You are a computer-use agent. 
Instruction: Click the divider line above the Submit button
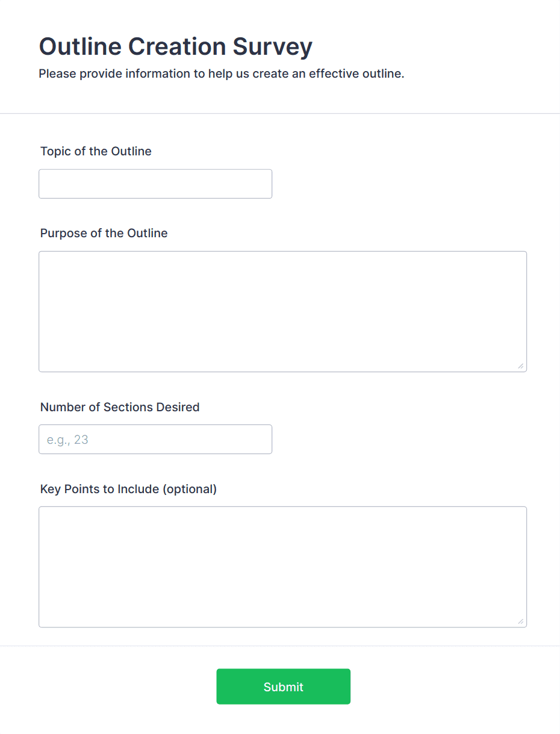point(280,645)
